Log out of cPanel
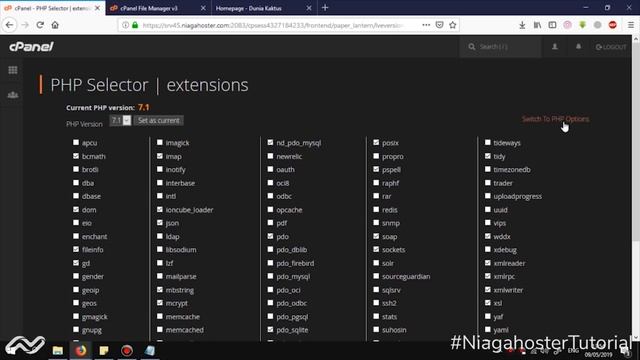The width and height of the screenshot is (640, 360). 611,47
